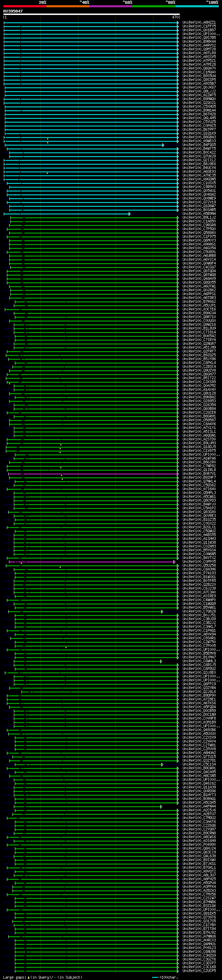Select the UniRef100_Q6FFC9 label
Image resolution: width=222 pixels, height=980 pixels.
pyautogui.click(x=199, y=685)
